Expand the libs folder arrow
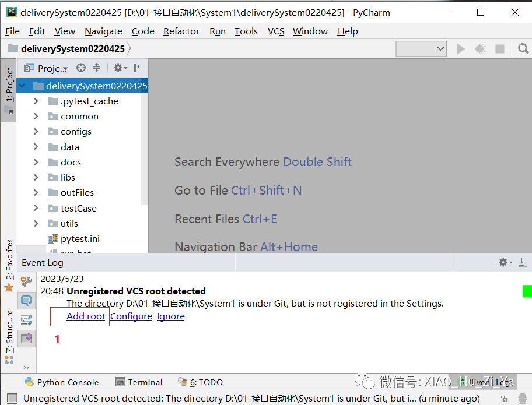The height and width of the screenshot is (405, 532). pyautogui.click(x=36, y=177)
